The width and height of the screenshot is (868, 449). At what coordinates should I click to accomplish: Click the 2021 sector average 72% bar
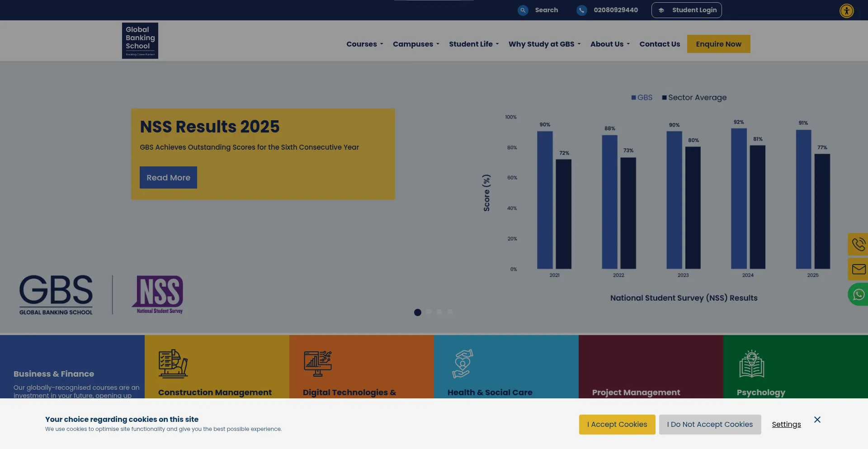(x=564, y=214)
